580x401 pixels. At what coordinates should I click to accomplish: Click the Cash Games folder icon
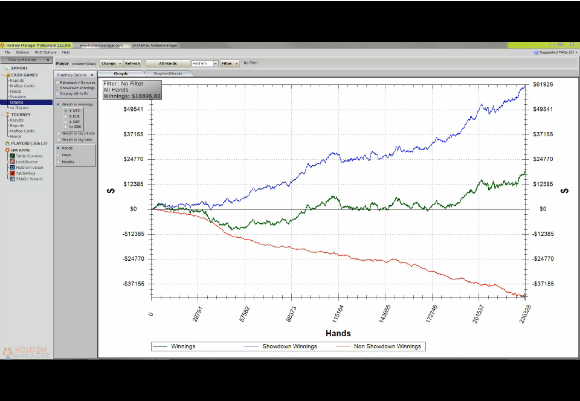tap(8, 75)
